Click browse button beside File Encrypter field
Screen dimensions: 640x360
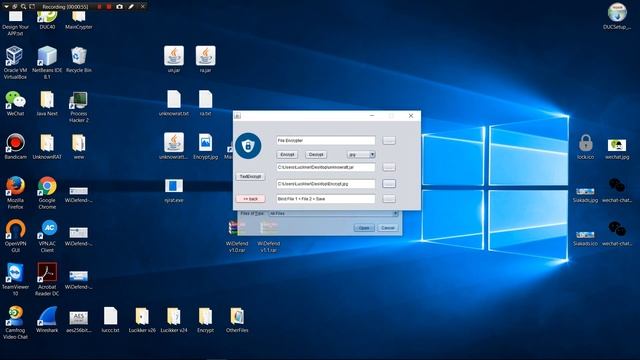click(x=389, y=140)
